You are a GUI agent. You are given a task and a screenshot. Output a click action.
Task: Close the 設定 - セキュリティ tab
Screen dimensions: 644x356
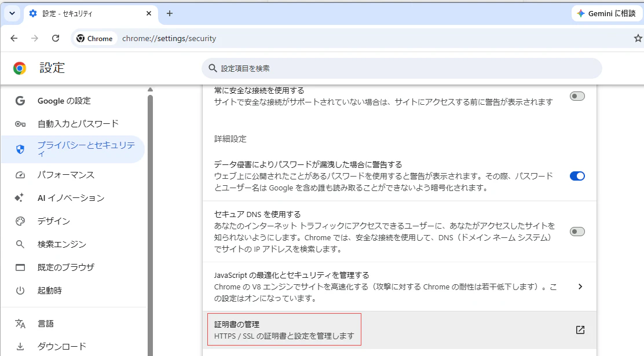point(149,13)
